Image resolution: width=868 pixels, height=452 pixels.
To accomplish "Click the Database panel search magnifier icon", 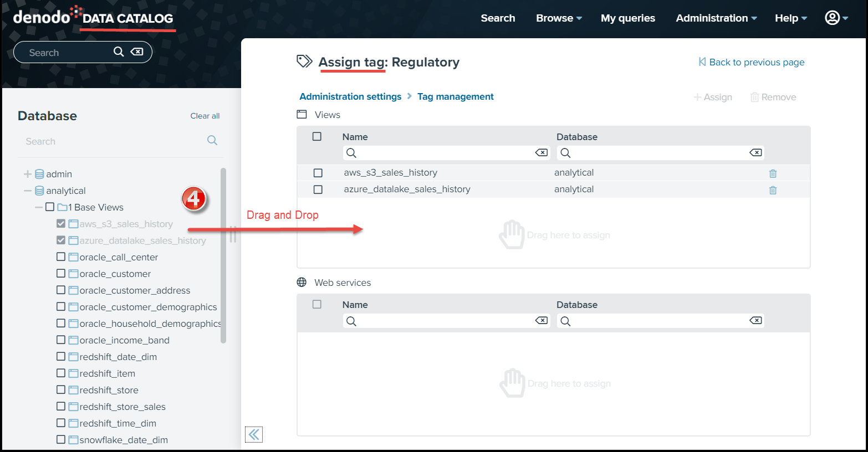I will point(212,140).
